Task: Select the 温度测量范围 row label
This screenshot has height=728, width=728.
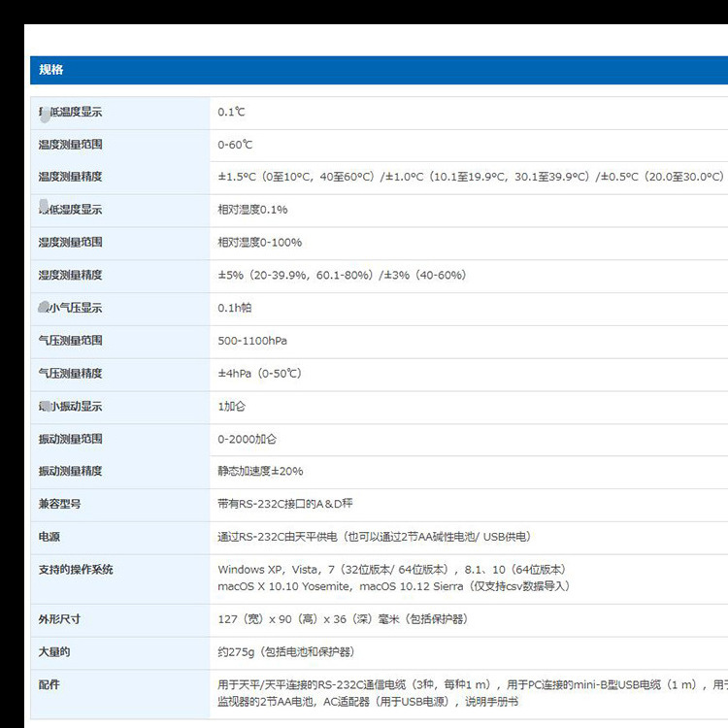Action: pos(70,145)
